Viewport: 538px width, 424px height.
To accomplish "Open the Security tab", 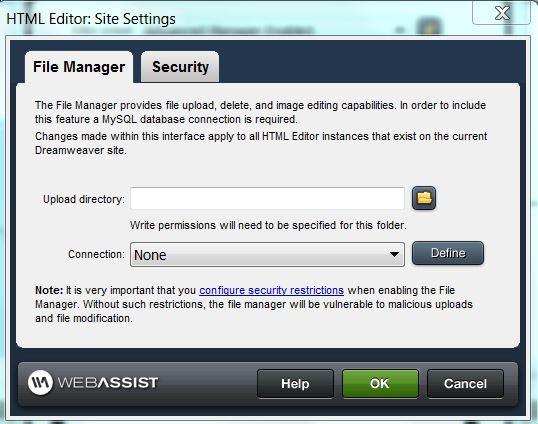I will [x=180, y=67].
